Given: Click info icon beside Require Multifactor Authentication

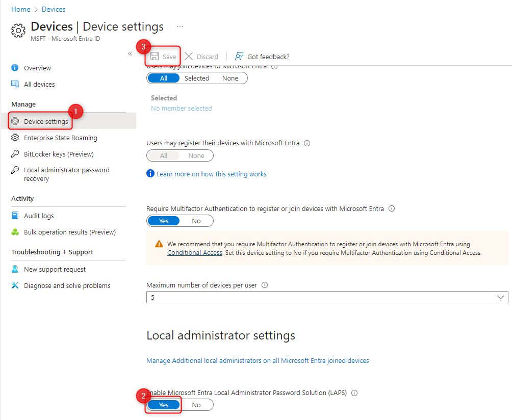Looking at the screenshot, I should pos(392,208).
